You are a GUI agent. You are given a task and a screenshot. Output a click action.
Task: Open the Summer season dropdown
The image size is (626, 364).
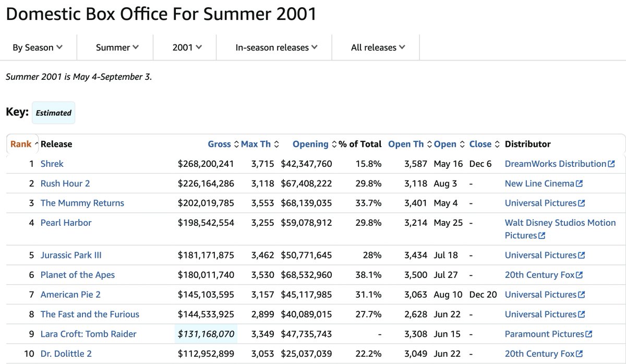[x=117, y=47]
